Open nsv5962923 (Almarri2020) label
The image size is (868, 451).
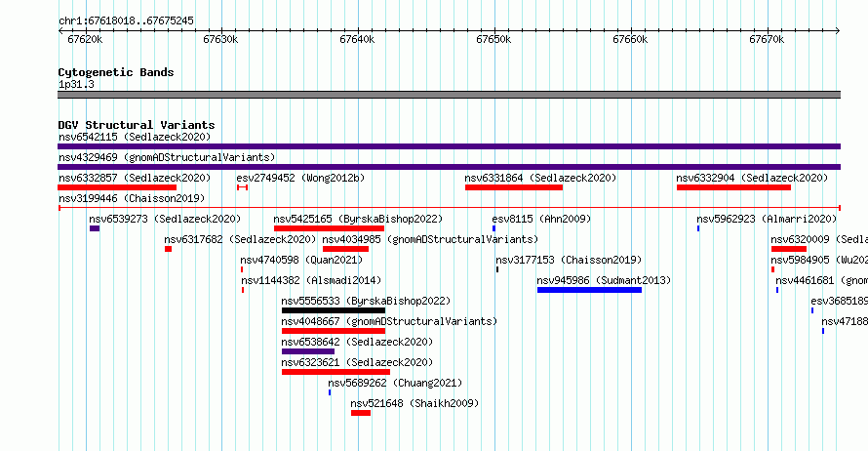[x=767, y=219]
